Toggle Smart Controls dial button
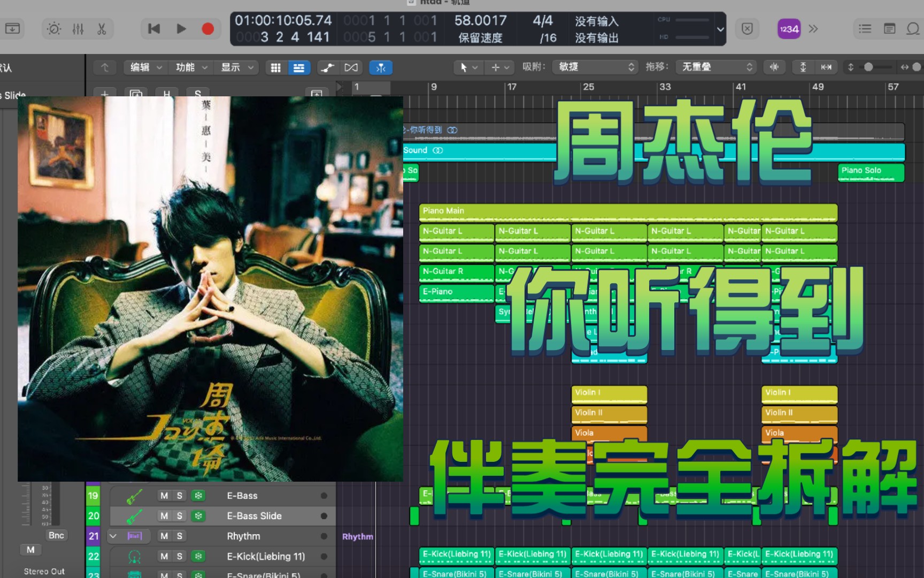The width and height of the screenshot is (924, 578). (x=54, y=29)
